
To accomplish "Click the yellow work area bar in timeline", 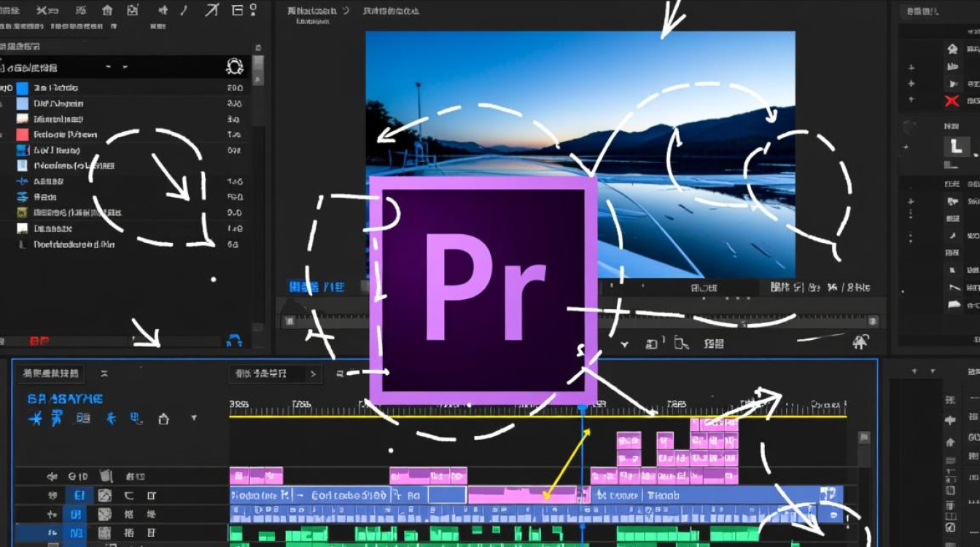I will (x=538, y=416).
